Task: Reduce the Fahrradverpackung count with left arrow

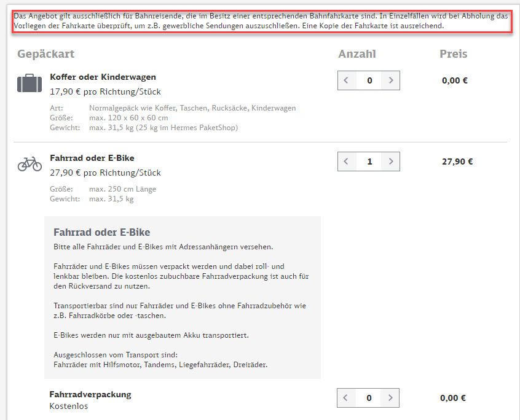Action: (347, 398)
